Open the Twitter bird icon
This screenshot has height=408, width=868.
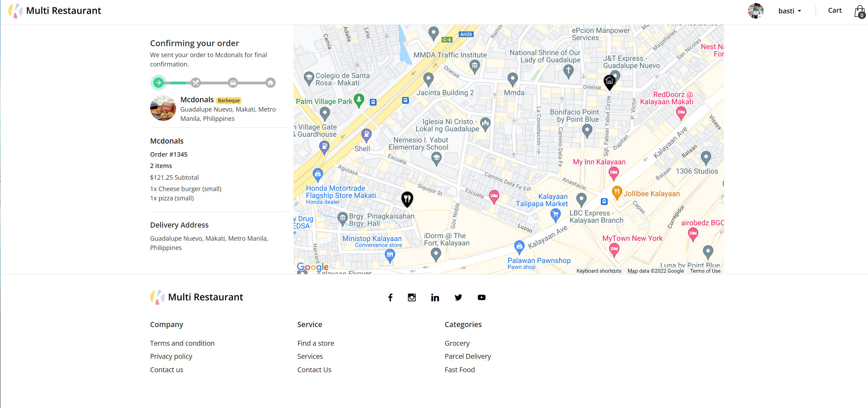(458, 297)
